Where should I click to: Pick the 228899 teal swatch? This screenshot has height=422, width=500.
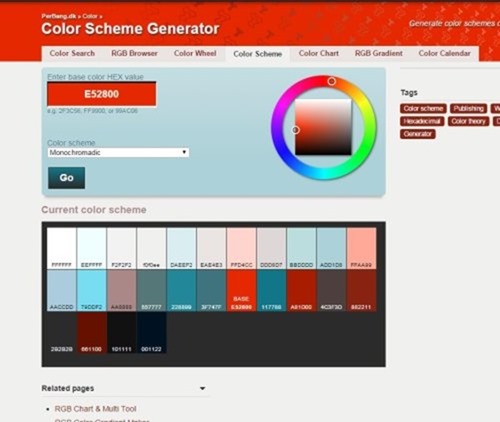(x=181, y=290)
